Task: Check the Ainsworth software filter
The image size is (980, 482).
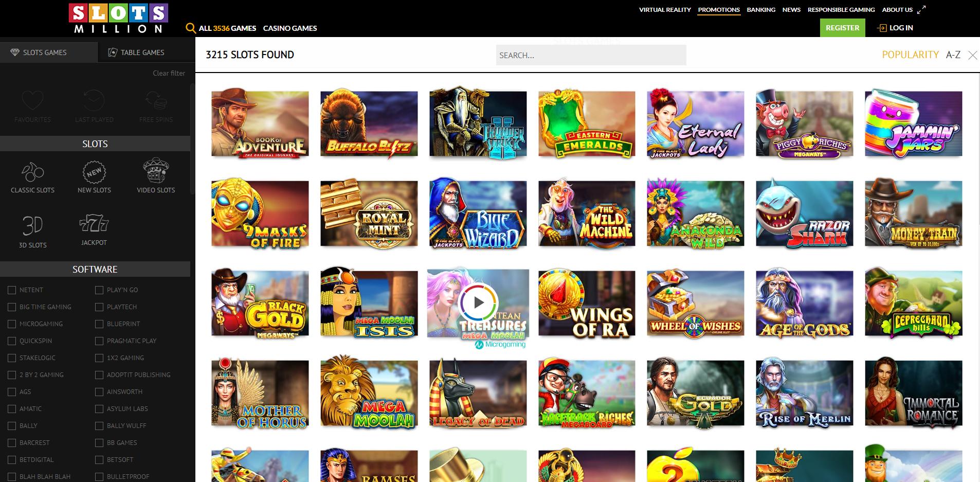Action: (99, 392)
